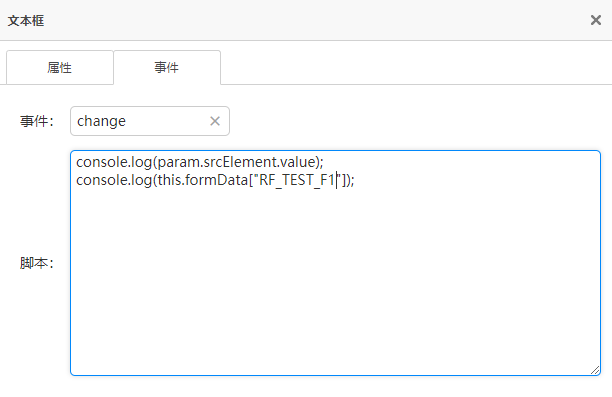
Task: Grab the textarea resize handle corner
Action: 595,370
